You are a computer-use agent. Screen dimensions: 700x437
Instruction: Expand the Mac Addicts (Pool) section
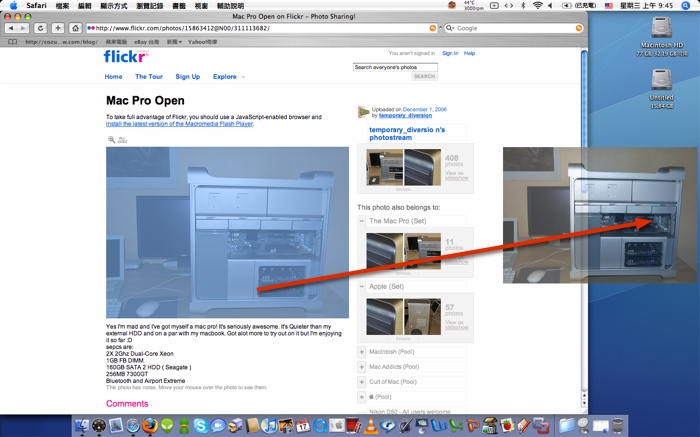coord(362,367)
